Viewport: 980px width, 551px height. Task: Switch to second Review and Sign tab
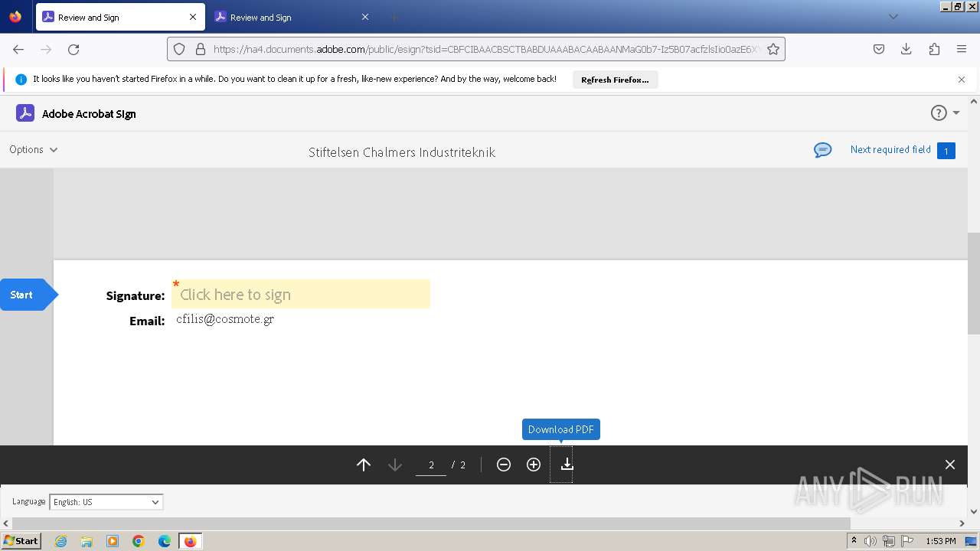pyautogui.click(x=292, y=17)
